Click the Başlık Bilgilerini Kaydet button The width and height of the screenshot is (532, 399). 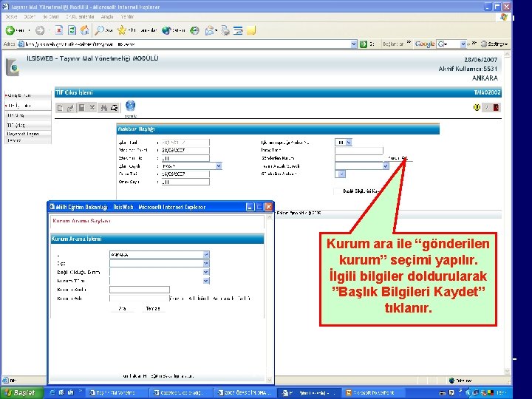(x=361, y=191)
